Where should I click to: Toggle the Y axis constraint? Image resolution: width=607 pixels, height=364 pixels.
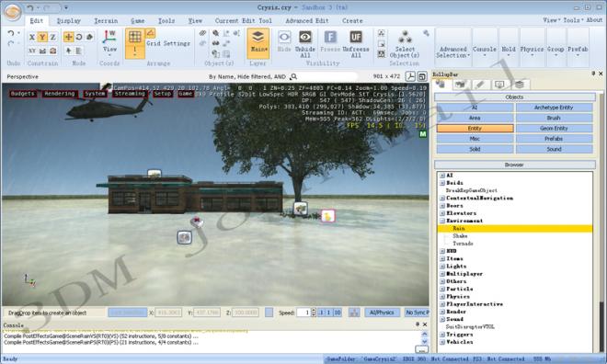point(42,37)
